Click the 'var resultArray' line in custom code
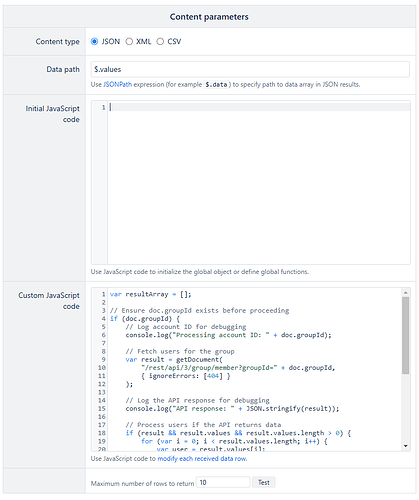This screenshot has height=500, width=419. click(151, 294)
